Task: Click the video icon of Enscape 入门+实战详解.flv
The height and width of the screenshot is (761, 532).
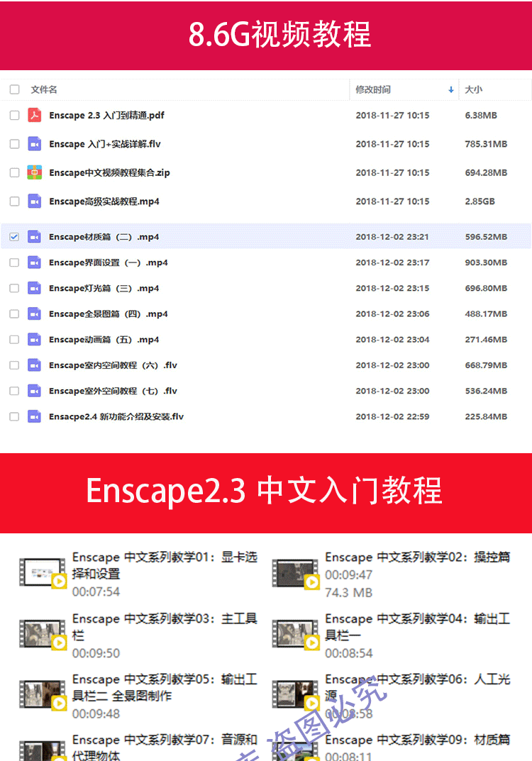Action: pyautogui.click(x=35, y=144)
